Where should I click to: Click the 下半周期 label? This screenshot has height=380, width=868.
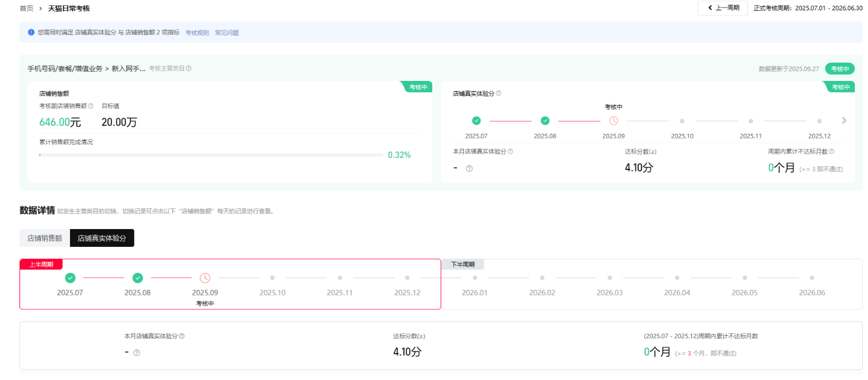point(463,265)
